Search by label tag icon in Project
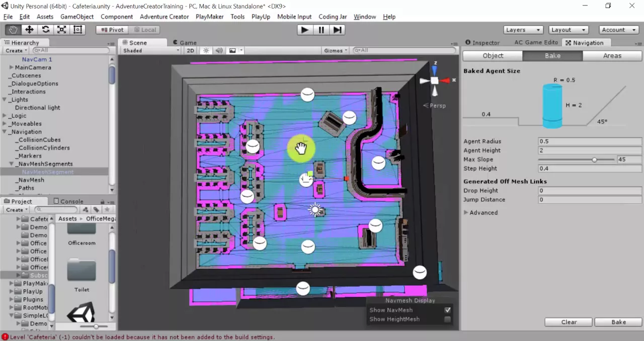 (x=96, y=210)
